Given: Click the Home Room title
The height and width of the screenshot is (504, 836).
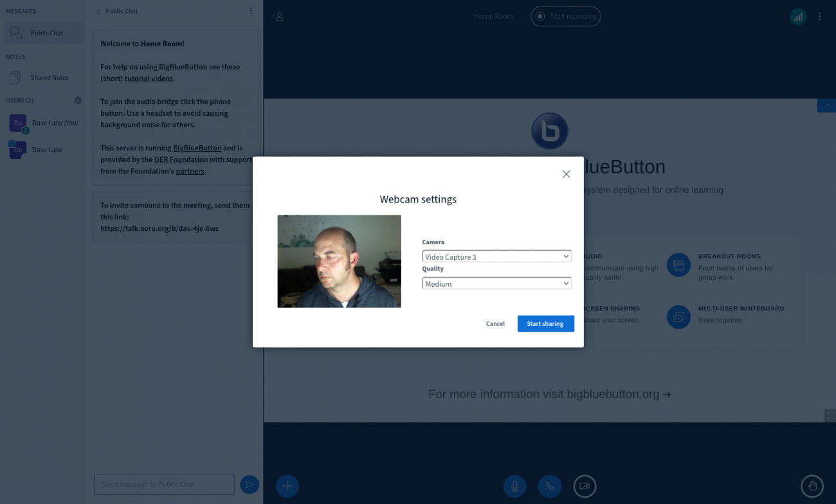Looking at the screenshot, I should 493,16.
